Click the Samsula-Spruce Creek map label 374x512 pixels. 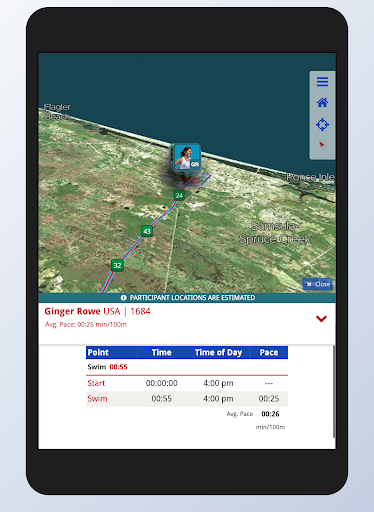[275, 232]
